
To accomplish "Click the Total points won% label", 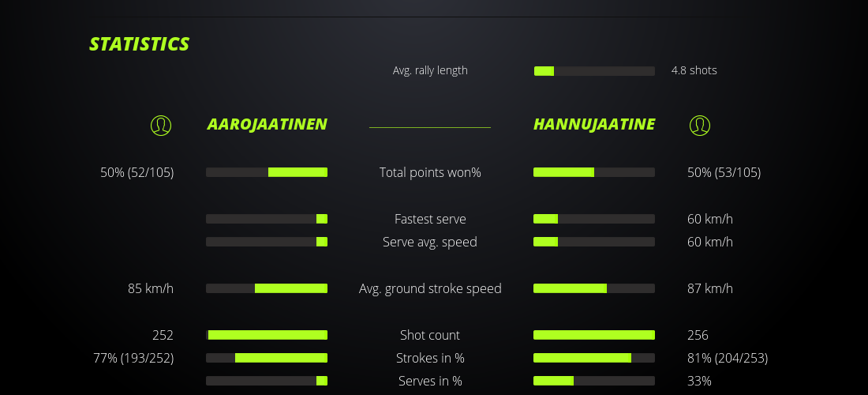I will click(430, 172).
